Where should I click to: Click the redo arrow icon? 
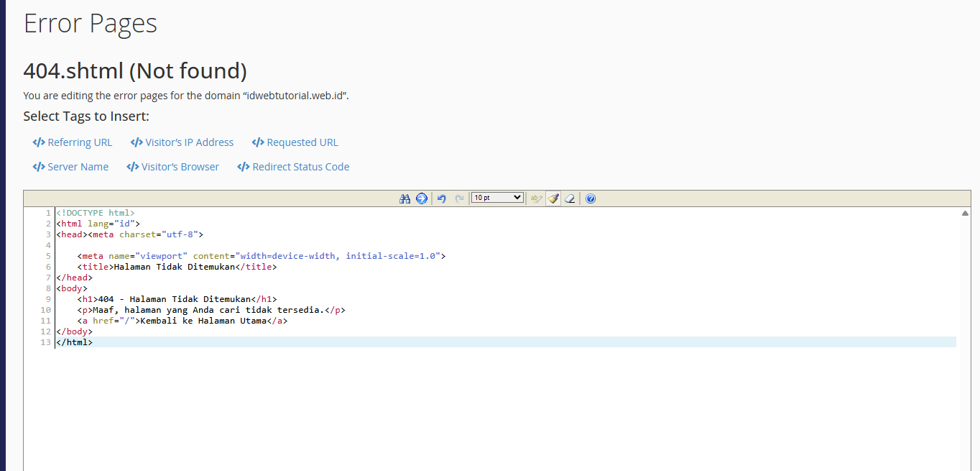point(459,198)
